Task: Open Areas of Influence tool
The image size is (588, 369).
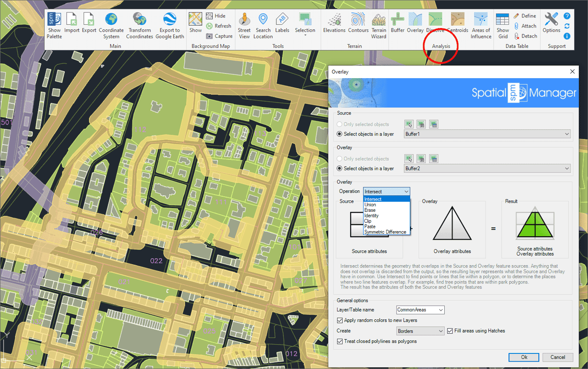Action: [481, 20]
